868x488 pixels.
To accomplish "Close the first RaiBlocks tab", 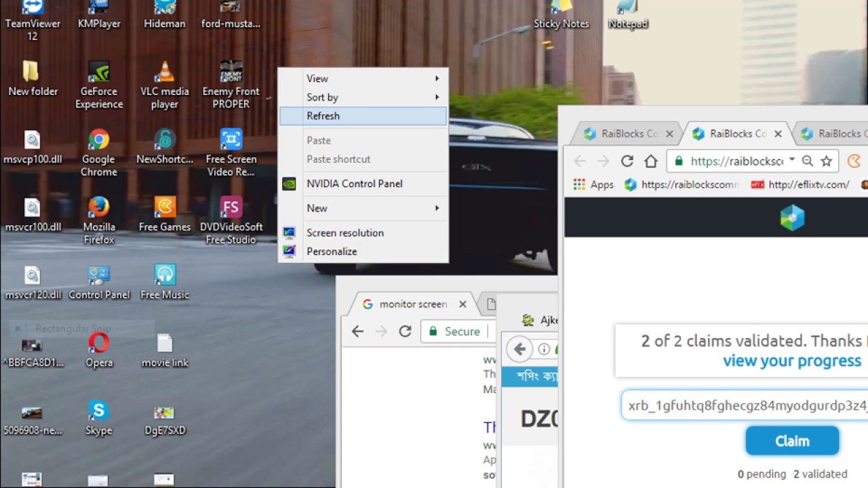I will pyautogui.click(x=669, y=134).
